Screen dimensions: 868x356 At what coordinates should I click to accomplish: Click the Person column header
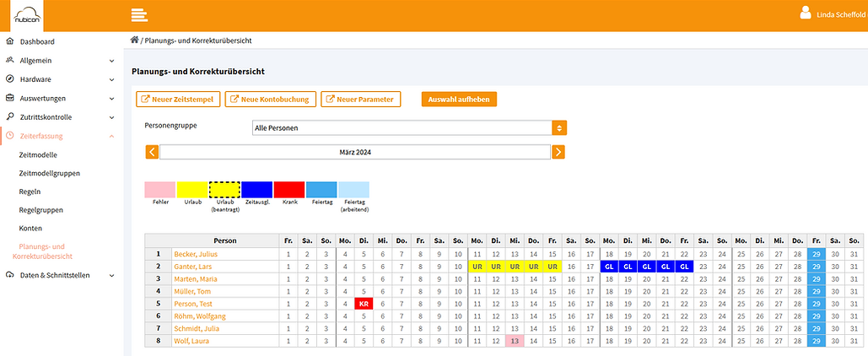225,240
